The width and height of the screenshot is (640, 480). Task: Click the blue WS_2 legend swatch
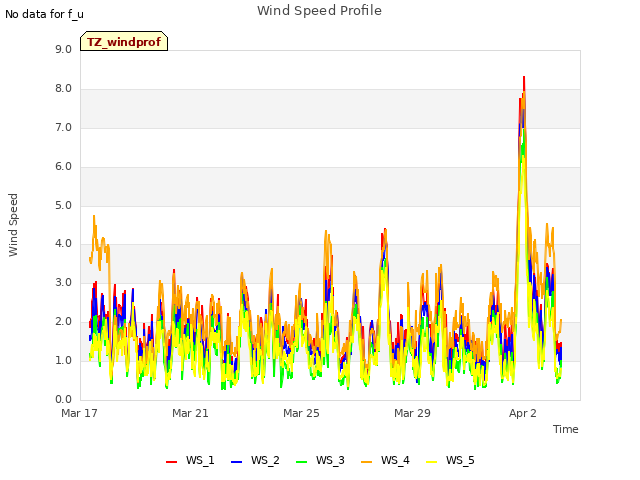(236, 462)
